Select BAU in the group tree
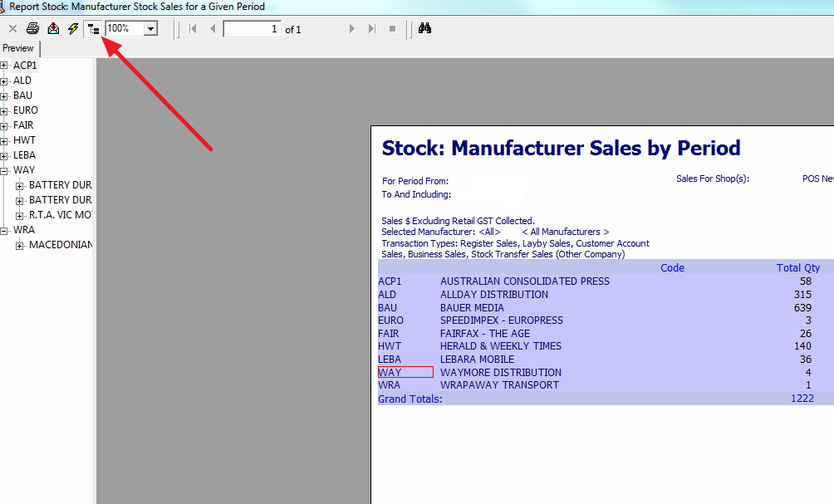Viewport: 834px width, 504px height. click(x=23, y=95)
